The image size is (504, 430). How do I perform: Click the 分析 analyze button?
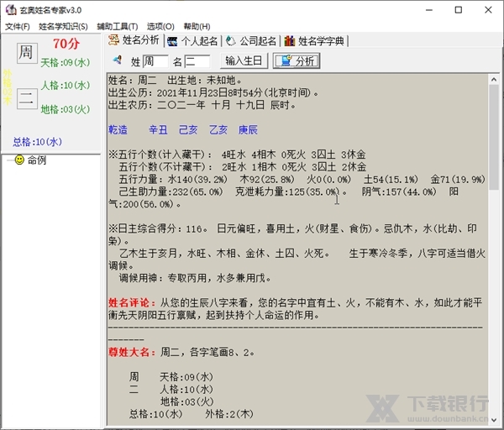click(x=297, y=60)
